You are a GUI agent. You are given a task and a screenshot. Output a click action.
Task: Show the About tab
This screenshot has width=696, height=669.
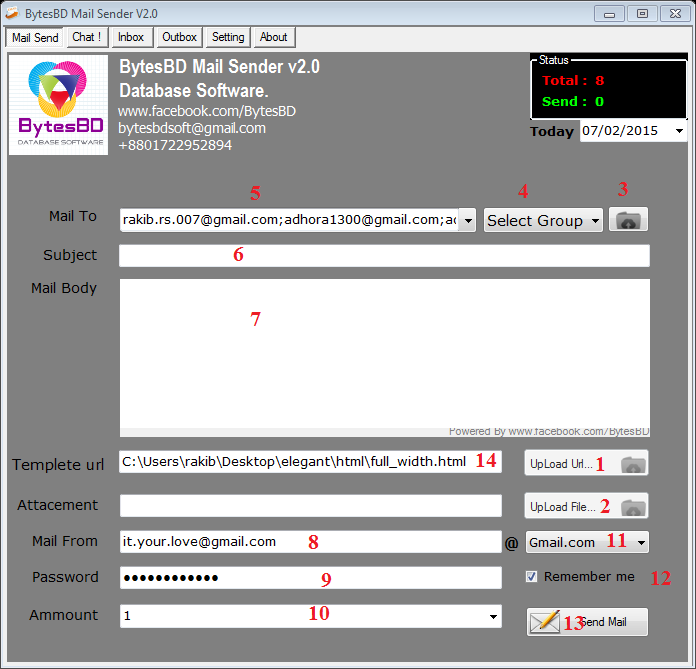(274, 37)
